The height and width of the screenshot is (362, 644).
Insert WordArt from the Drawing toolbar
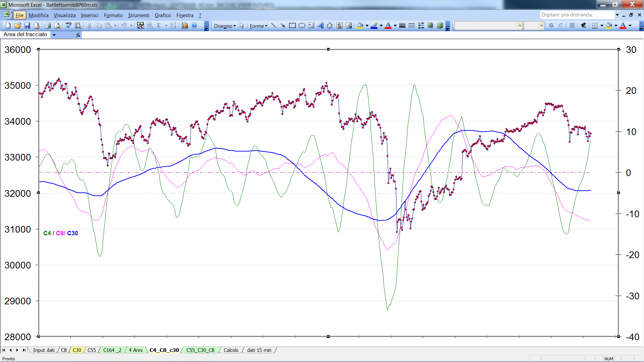tap(321, 26)
